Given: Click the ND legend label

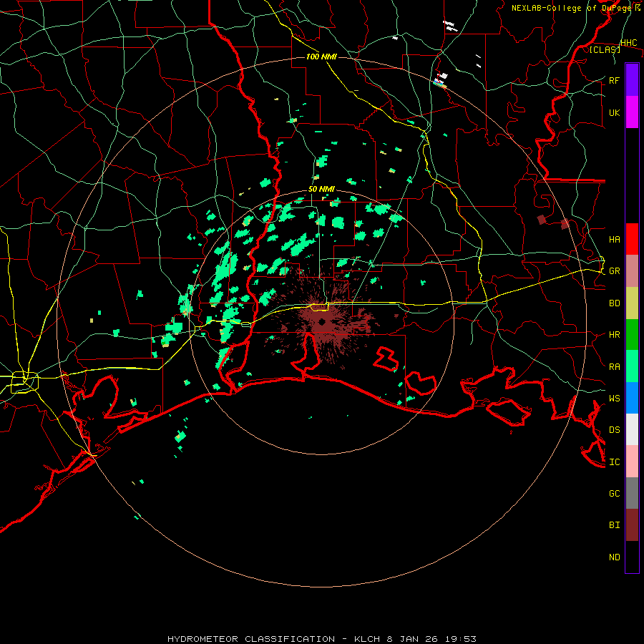Looking at the screenshot, I should 614,557.
